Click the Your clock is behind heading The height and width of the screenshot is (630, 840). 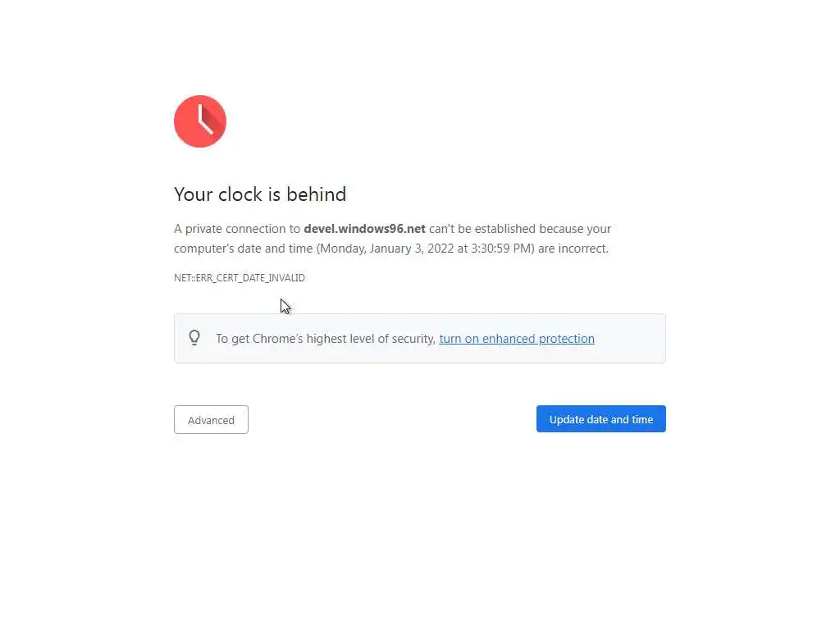260,194
